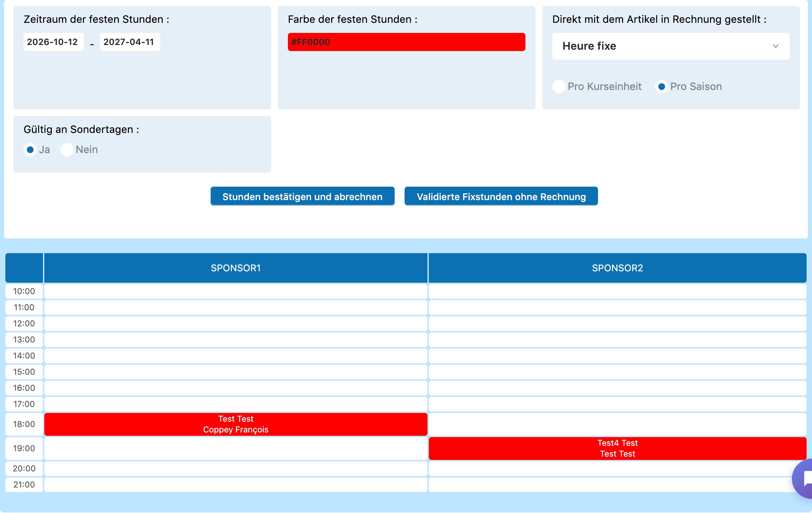Click Validierte Fixstunden ohne Rechnung button
The width and height of the screenshot is (812, 513).
click(x=501, y=196)
